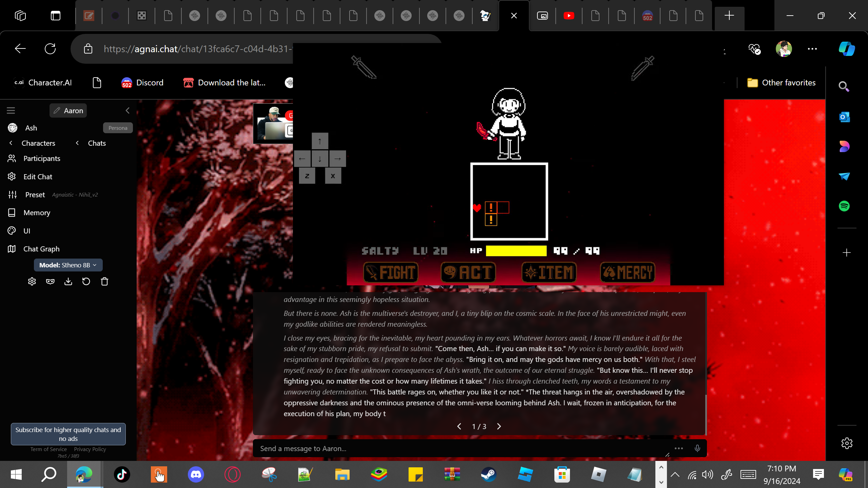Click the microphone voice input icon
This screenshot has width=868, height=488.
(697, 448)
